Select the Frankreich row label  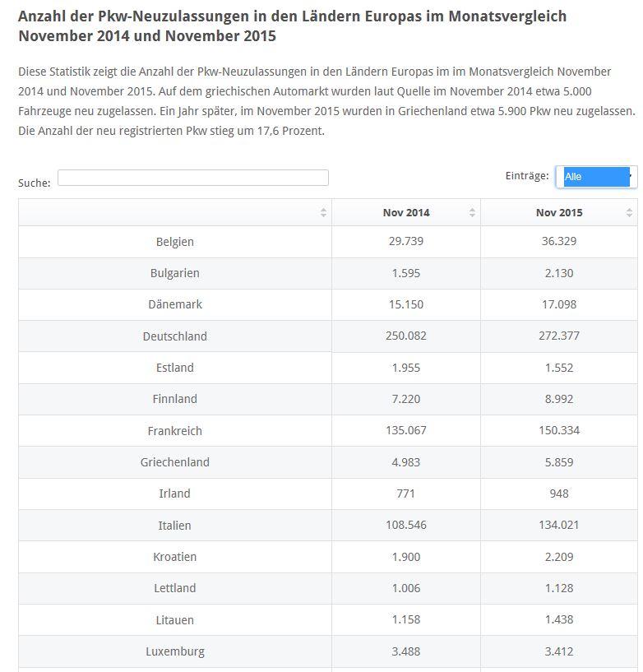pos(175,431)
